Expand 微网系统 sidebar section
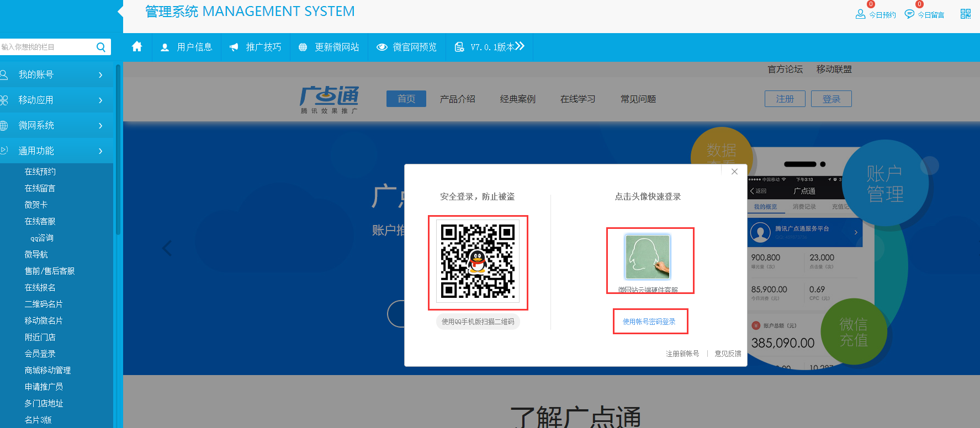 56,125
